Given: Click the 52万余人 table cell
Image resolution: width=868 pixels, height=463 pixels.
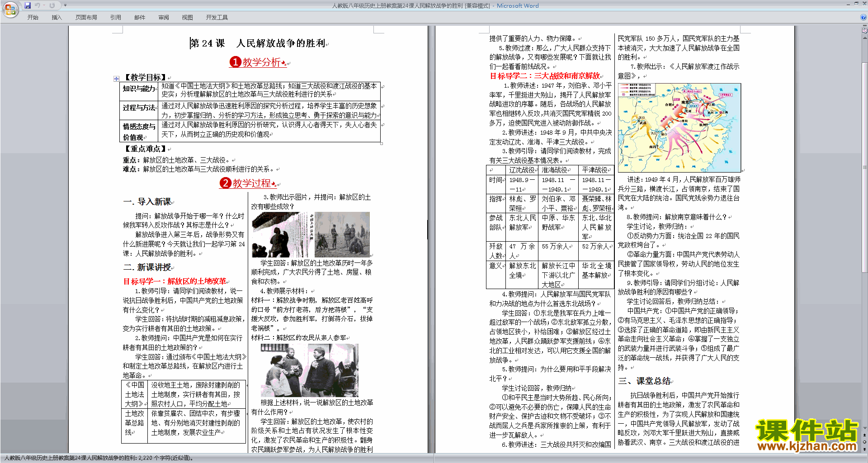Looking at the screenshot, I should 596,251.
